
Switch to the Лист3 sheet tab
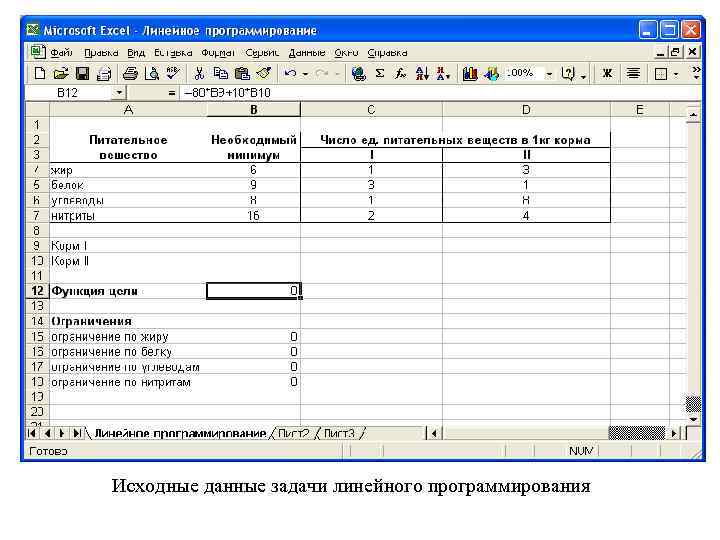(x=339, y=433)
